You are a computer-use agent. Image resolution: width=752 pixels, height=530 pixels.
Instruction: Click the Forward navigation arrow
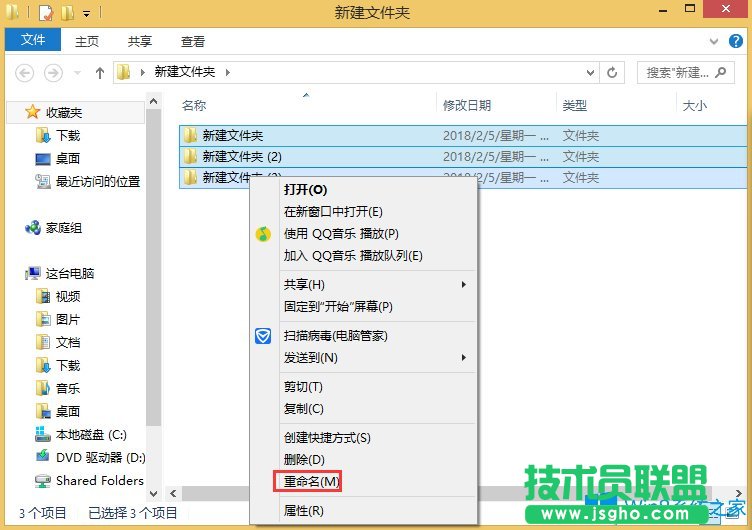click(53, 73)
